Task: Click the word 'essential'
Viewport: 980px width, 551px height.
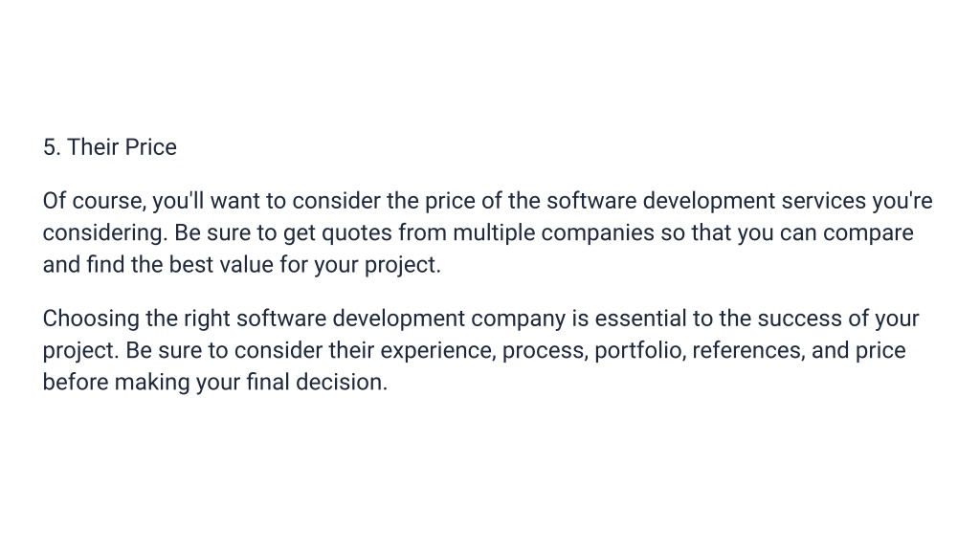Action: click(640, 319)
